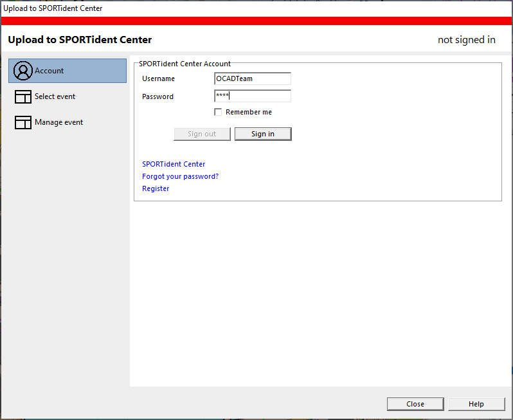The width and height of the screenshot is (513, 420).
Task: Focus the Password input field
Action: 253,96
